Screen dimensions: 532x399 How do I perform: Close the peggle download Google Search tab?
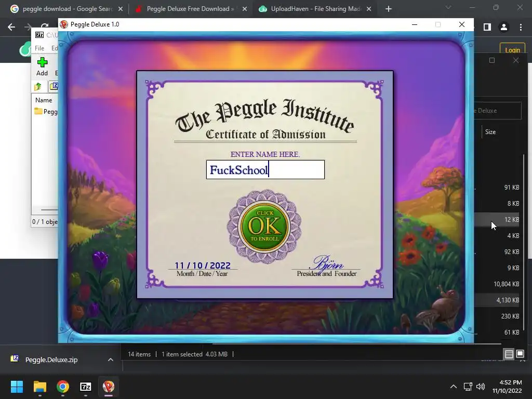(121, 9)
